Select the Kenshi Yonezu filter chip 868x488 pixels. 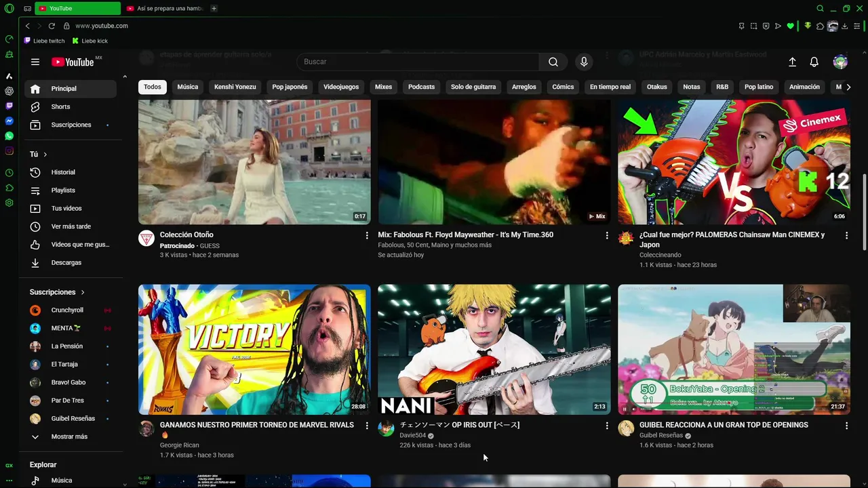tap(235, 87)
